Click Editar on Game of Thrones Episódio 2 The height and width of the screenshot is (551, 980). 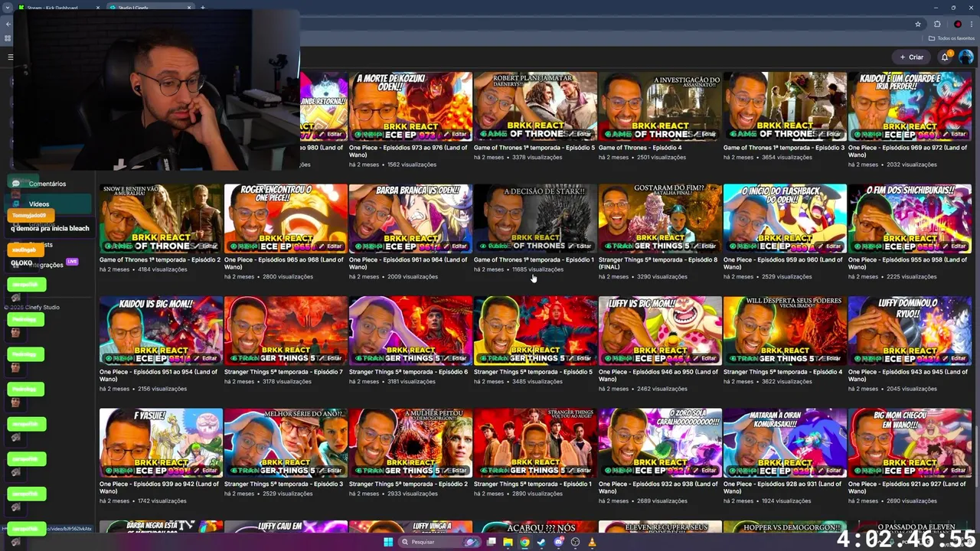pyautogui.click(x=206, y=246)
